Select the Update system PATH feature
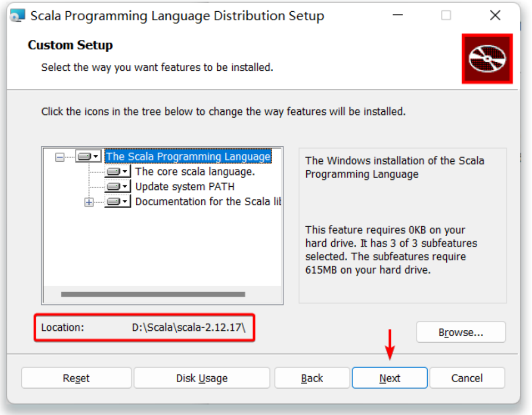The width and height of the screenshot is (532, 415). click(185, 186)
